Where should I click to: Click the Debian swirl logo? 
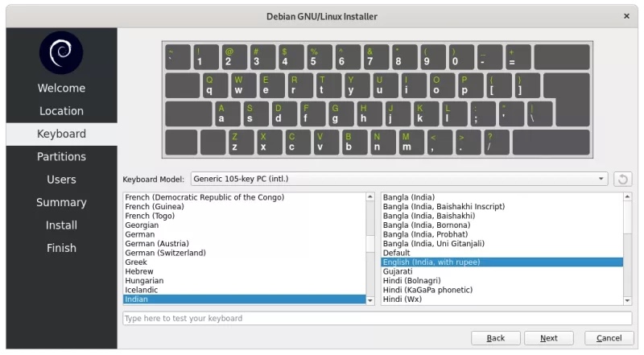tap(61, 52)
